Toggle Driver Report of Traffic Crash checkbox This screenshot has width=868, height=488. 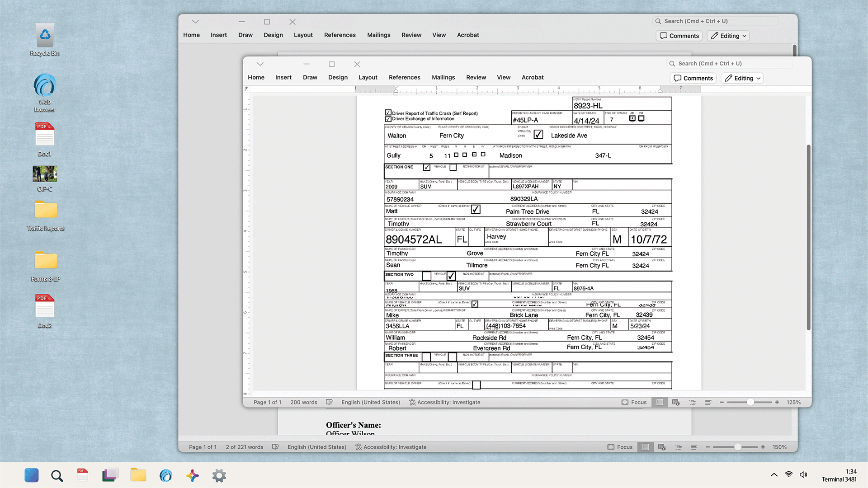click(388, 113)
